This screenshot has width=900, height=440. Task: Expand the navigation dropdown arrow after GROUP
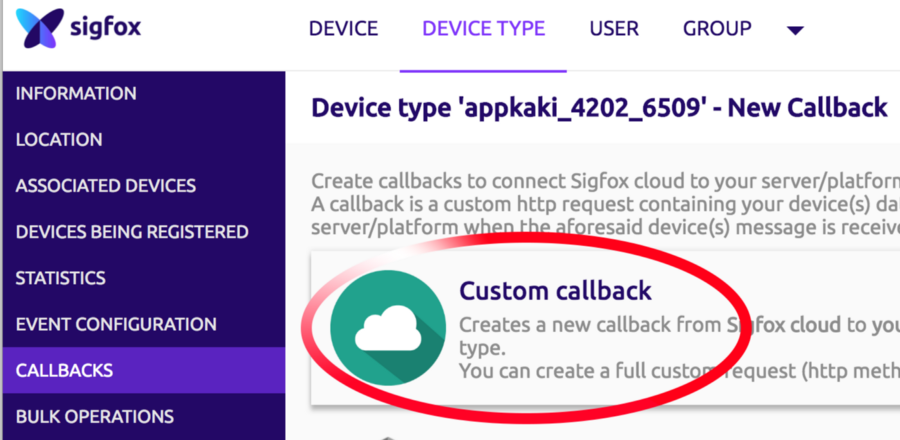point(795,30)
